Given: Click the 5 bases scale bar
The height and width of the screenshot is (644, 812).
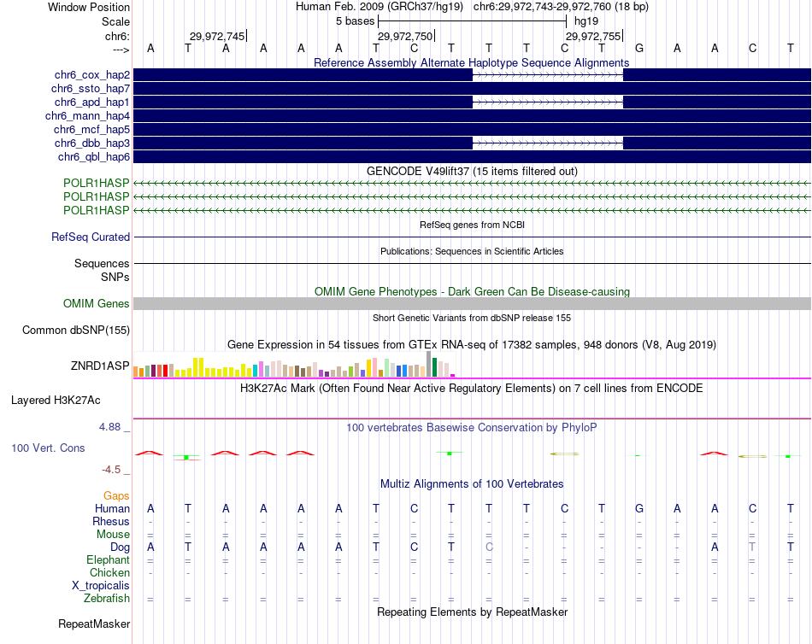Looking at the screenshot, I should [x=473, y=21].
